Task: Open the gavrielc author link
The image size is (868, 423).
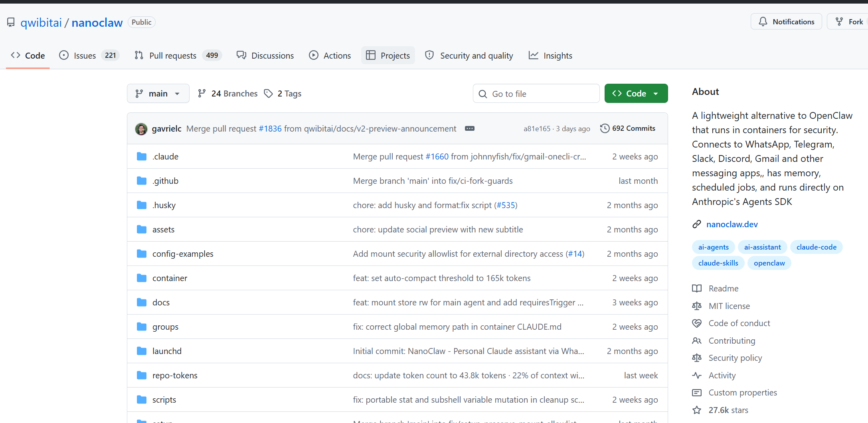Action: [167, 129]
